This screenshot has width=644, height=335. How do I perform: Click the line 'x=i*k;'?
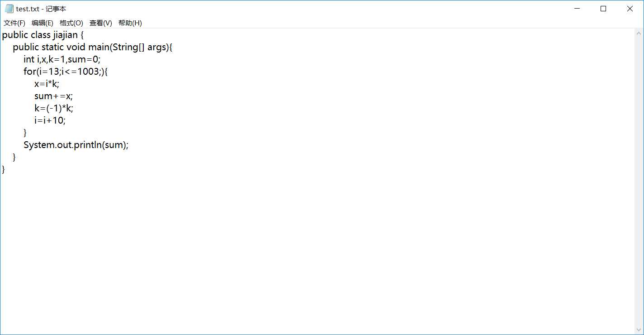click(47, 84)
